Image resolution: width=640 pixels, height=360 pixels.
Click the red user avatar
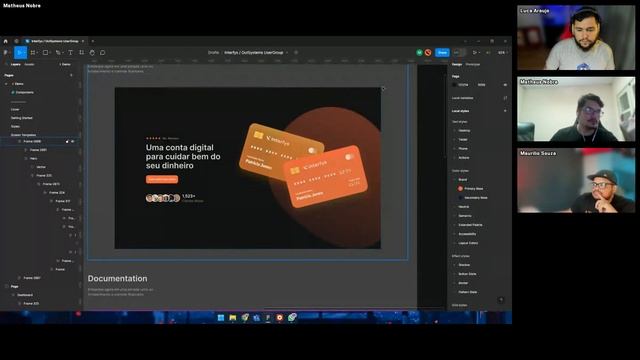coord(428,53)
